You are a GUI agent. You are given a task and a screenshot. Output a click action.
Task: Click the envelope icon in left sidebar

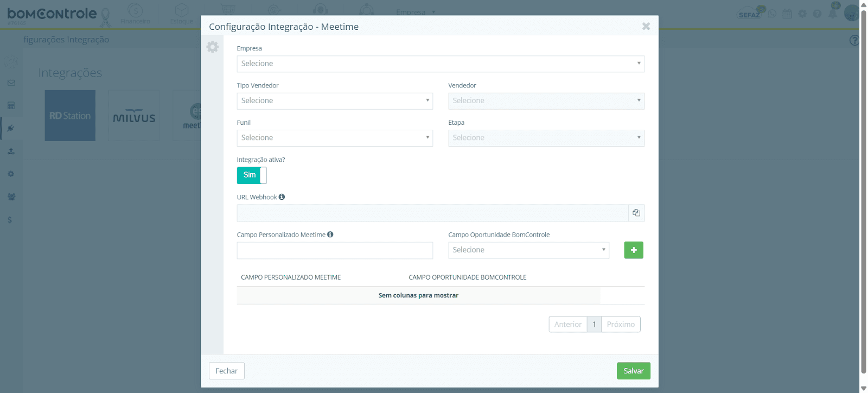pyautogui.click(x=11, y=83)
